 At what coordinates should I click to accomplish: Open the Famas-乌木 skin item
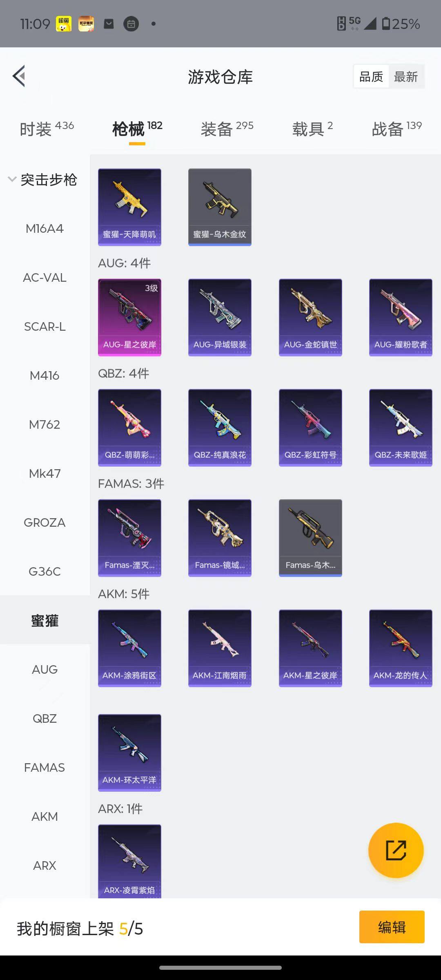[x=310, y=538]
